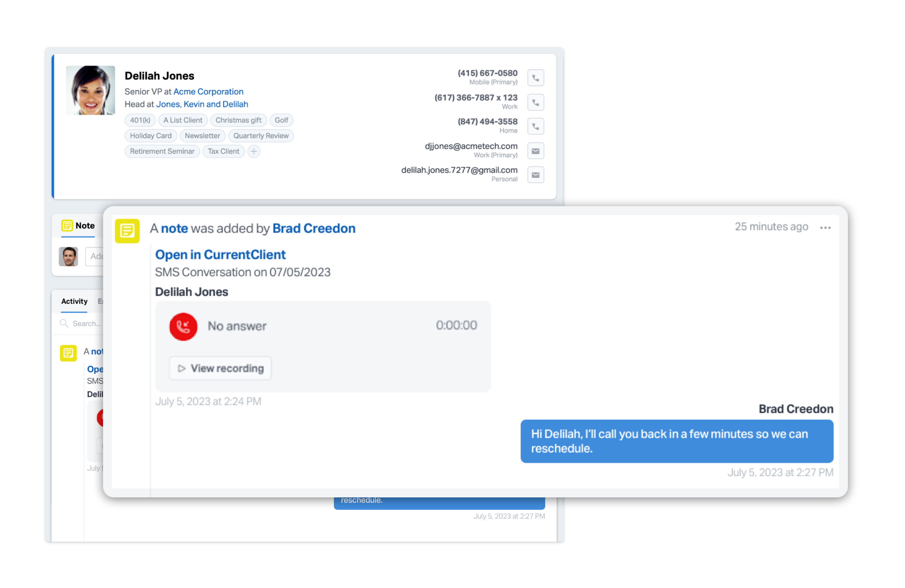Call the home number (847) 494-3558
The height and width of the screenshot is (588, 905).
point(535,126)
